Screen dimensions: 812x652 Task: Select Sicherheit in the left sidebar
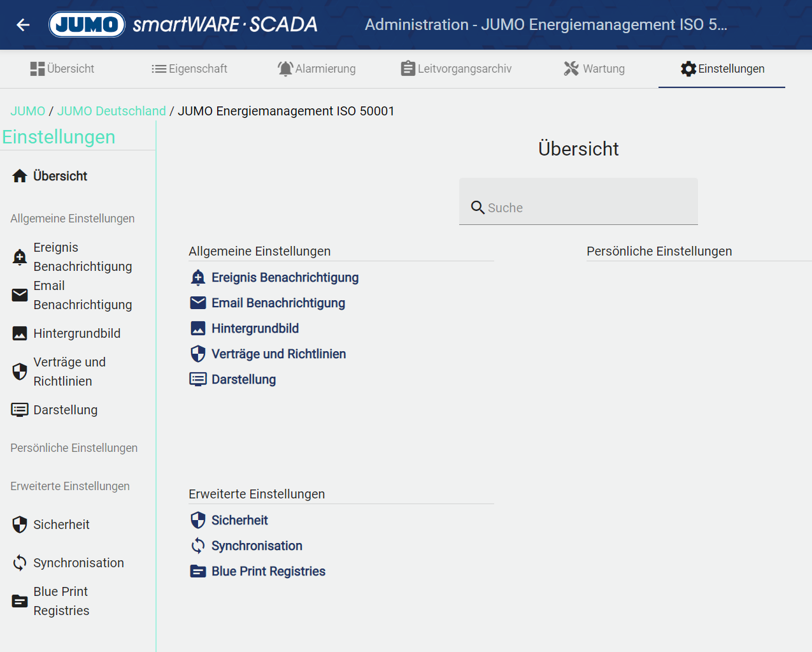click(61, 525)
